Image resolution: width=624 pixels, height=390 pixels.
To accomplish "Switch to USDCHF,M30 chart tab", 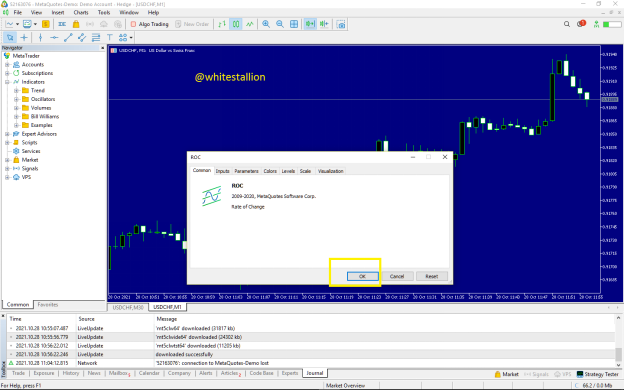I will click(x=128, y=308).
